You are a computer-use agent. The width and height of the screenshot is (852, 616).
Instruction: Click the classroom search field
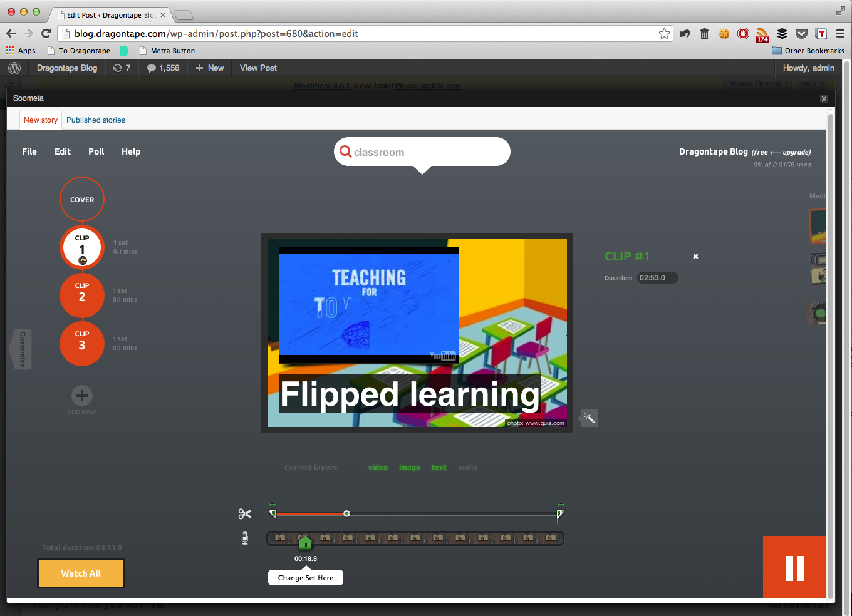tap(422, 151)
